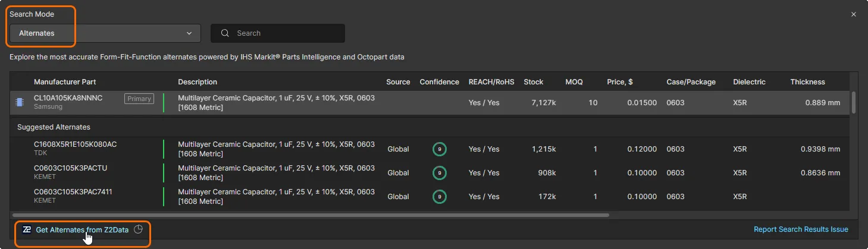Sort by the Stock column header
The width and height of the screenshot is (868, 249).
point(534,82)
